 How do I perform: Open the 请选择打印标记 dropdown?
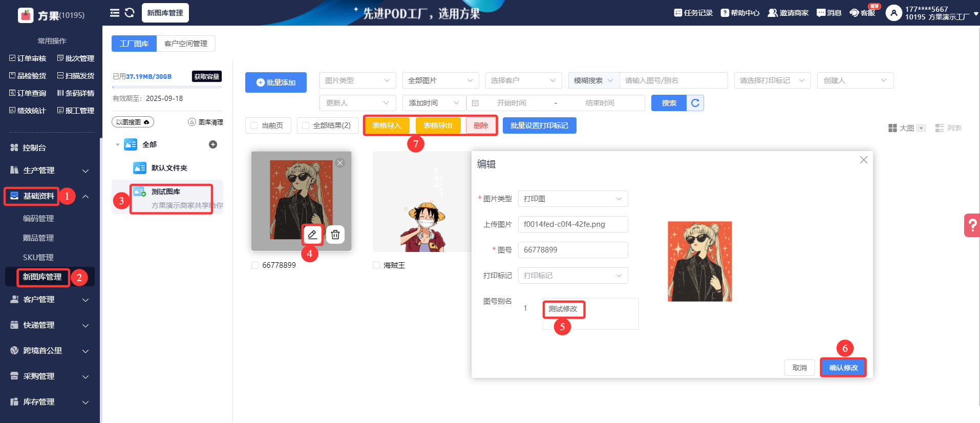click(773, 80)
